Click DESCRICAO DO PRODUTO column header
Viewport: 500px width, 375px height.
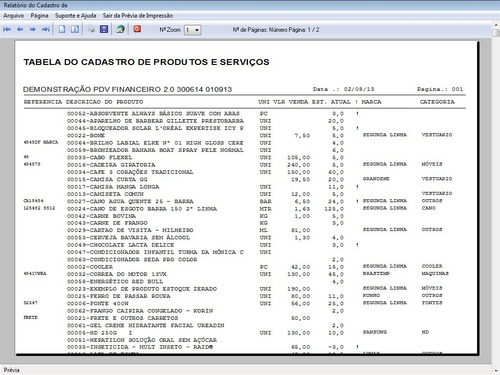105,102
